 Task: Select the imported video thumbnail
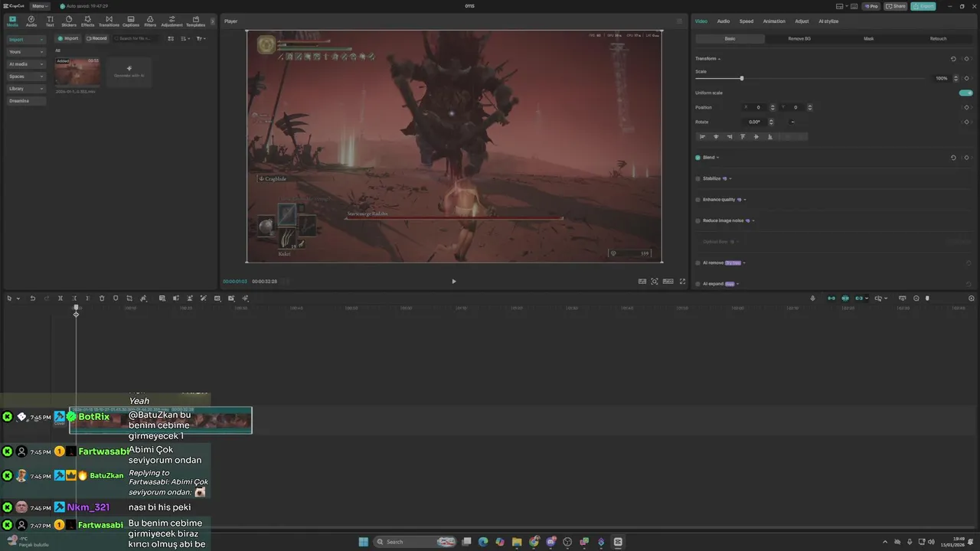click(77, 72)
